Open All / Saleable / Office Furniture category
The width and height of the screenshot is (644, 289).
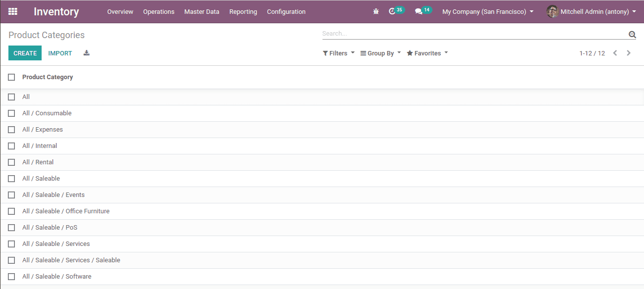(322, 211)
